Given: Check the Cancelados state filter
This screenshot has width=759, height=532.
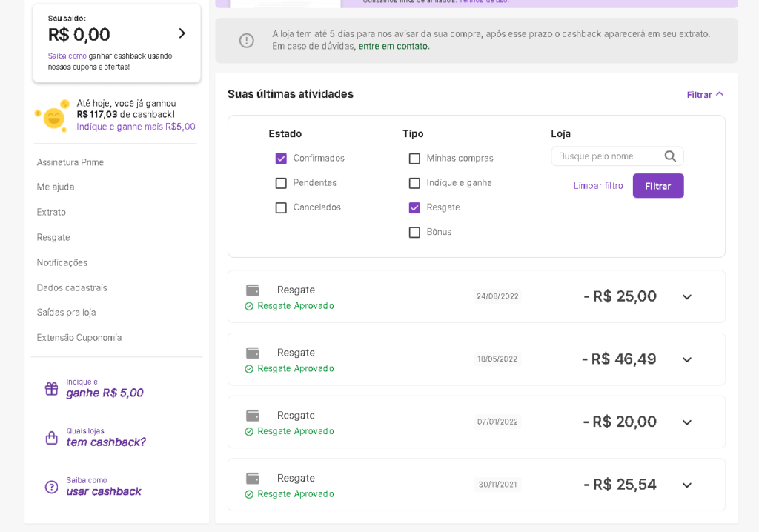Looking at the screenshot, I should (281, 207).
